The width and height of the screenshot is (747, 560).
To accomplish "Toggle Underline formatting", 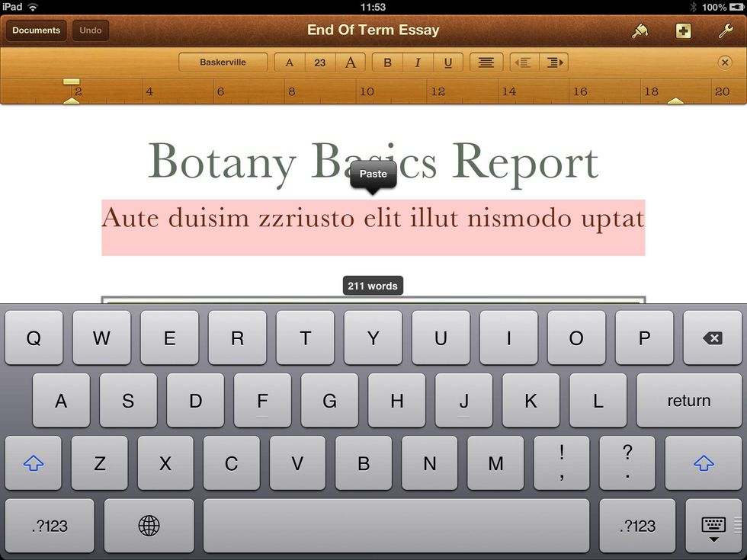I will click(447, 62).
